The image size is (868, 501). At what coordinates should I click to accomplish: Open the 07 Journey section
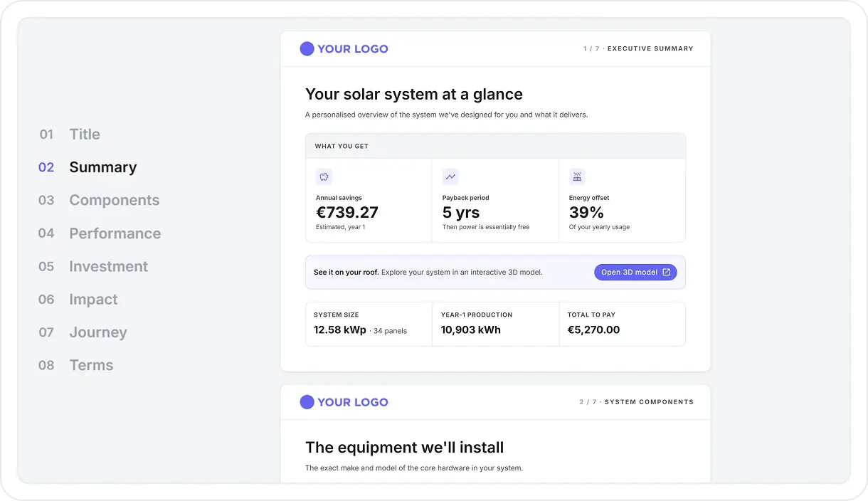83,332
